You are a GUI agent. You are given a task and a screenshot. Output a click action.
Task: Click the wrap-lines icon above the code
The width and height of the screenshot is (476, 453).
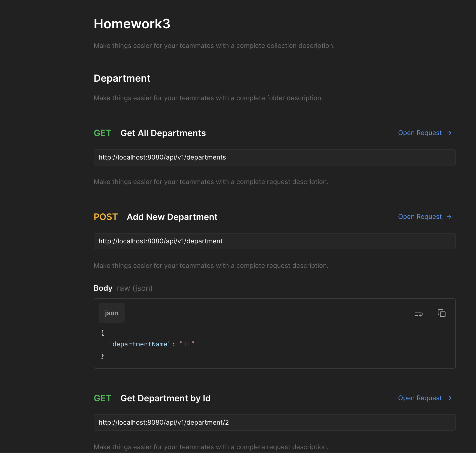coord(419,313)
